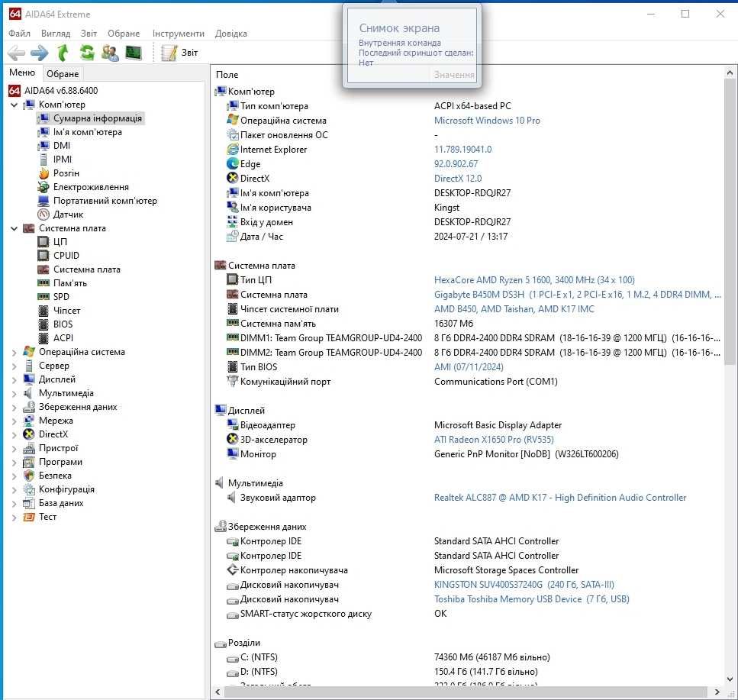Expand the Операційна система tree node
The width and height of the screenshot is (738, 700).
(15, 352)
